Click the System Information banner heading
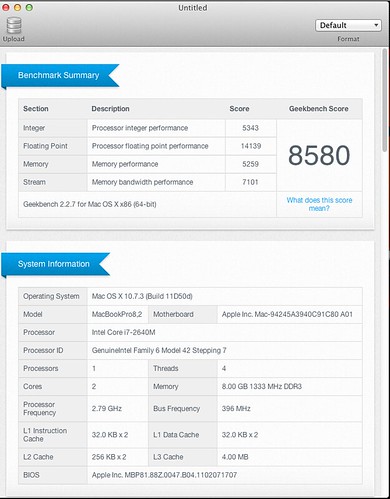 click(x=54, y=264)
